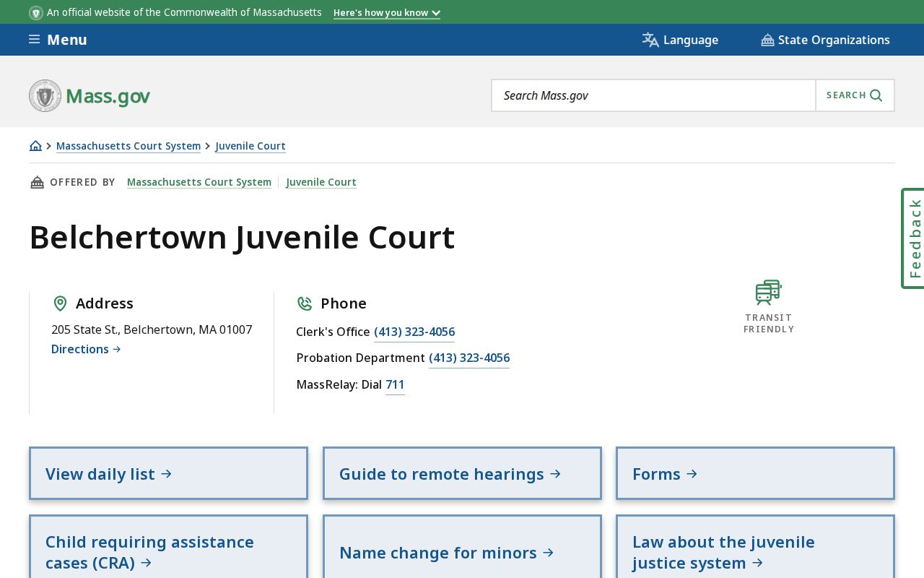Open the Language selector
The height and width of the screenshot is (578, 924).
tap(680, 40)
